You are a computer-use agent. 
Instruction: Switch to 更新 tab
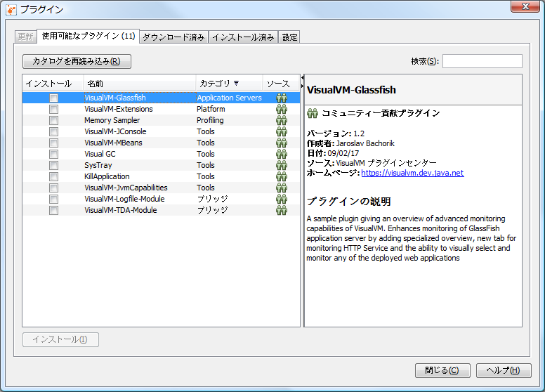[x=26, y=37]
